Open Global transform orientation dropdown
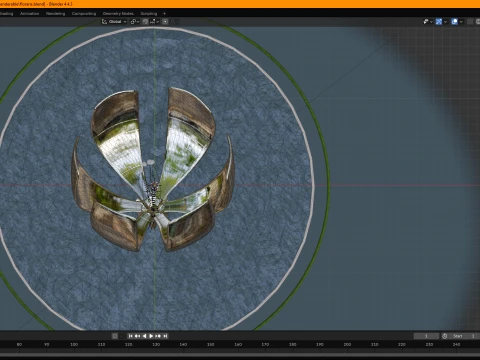This screenshot has height=360, width=480. (114, 22)
